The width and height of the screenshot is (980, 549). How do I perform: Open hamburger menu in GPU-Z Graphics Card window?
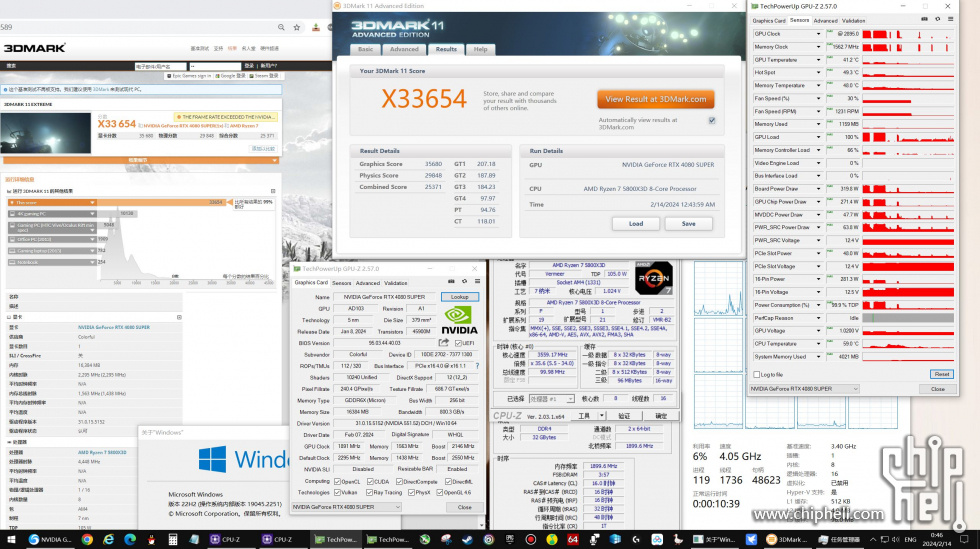[477, 281]
